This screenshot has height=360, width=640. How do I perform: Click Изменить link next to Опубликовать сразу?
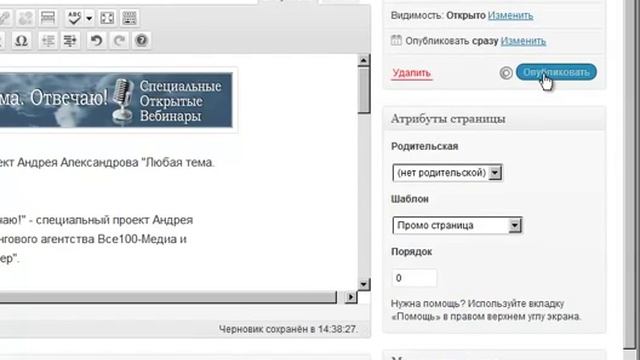click(x=523, y=41)
